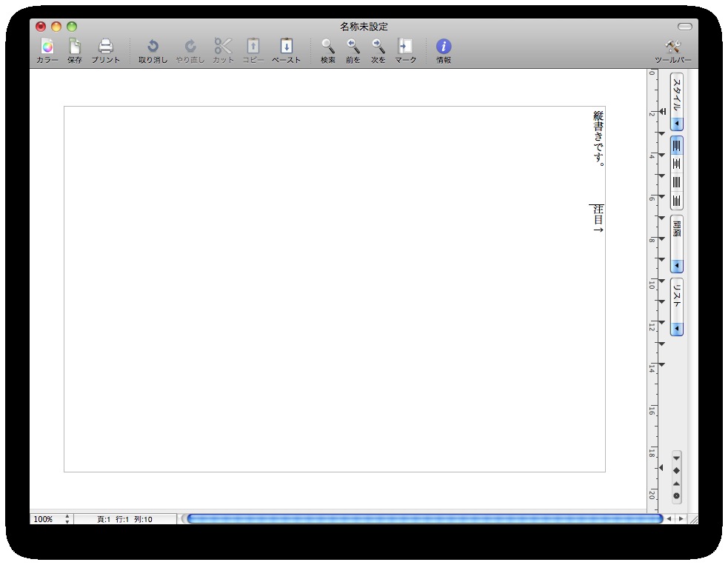Enable first alignment button (highlighted)
This screenshot has width=728, height=565.
[x=676, y=145]
